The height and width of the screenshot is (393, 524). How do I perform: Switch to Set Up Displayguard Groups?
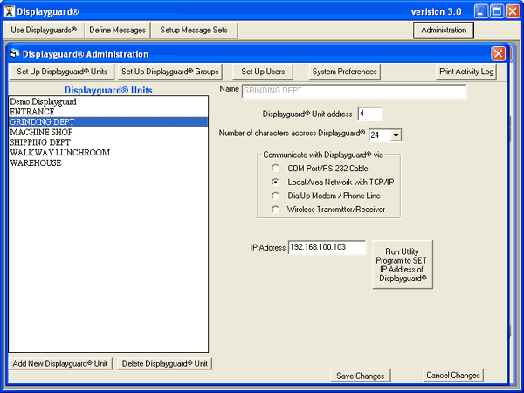point(170,72)
